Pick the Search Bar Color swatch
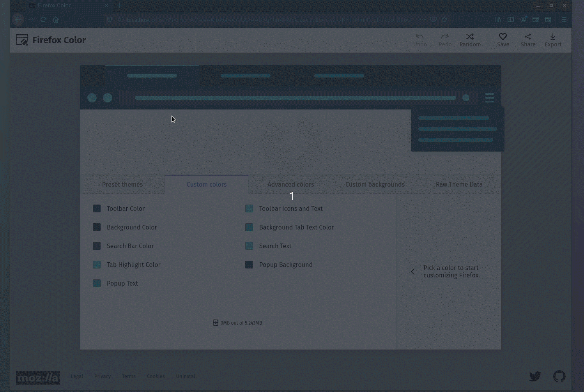This screenshot has width=584, height=392. 97,246
